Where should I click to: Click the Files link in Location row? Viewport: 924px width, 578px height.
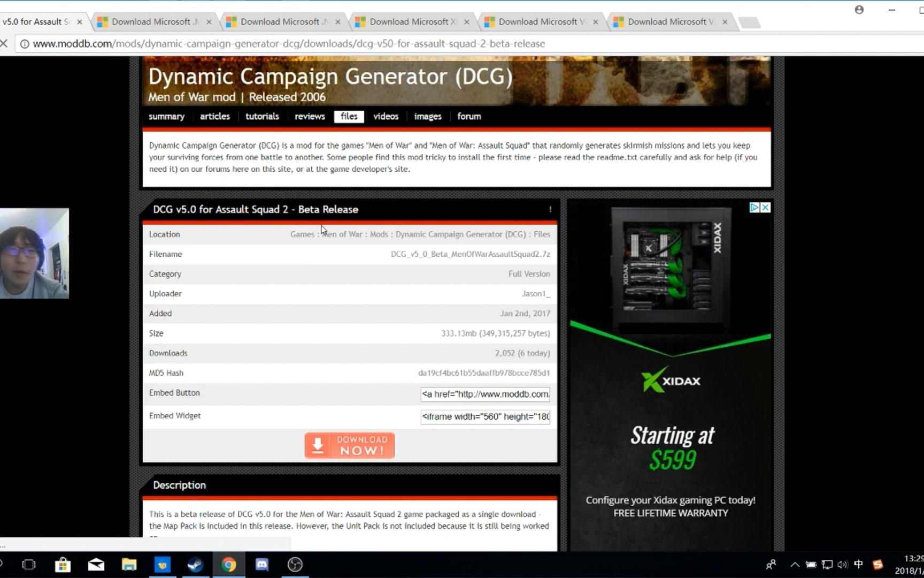click(x=542, y=234)
